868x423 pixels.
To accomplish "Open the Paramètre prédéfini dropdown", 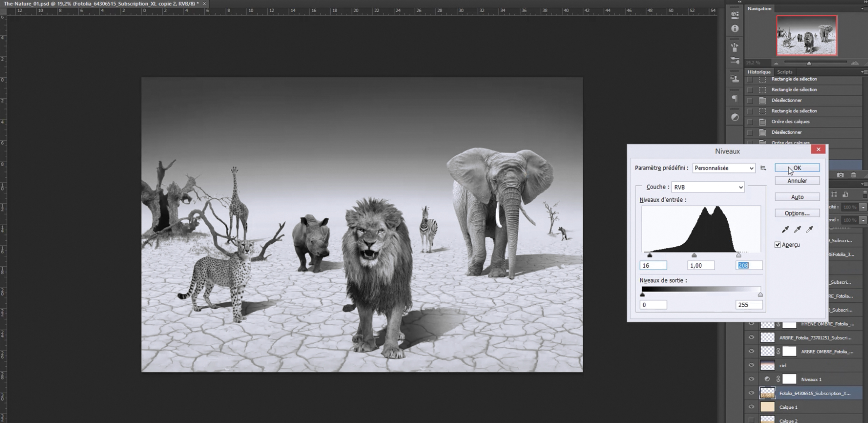I will point(723,168).
